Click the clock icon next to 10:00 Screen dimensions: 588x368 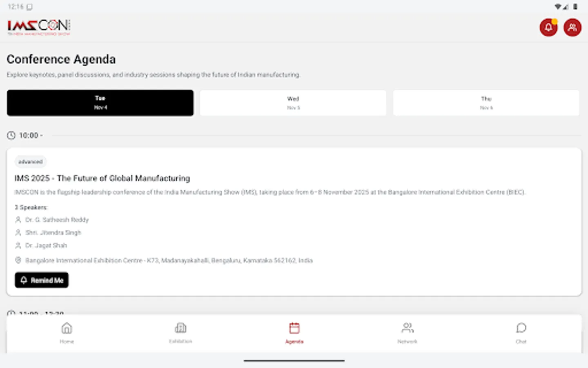coord(11,135)
